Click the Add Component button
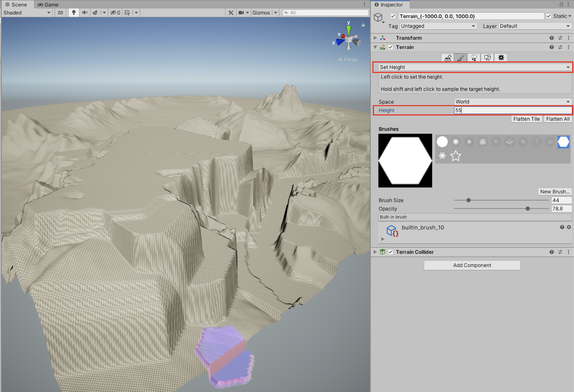Viewport: 574px width, 392px height. click(x=472, y=265)
